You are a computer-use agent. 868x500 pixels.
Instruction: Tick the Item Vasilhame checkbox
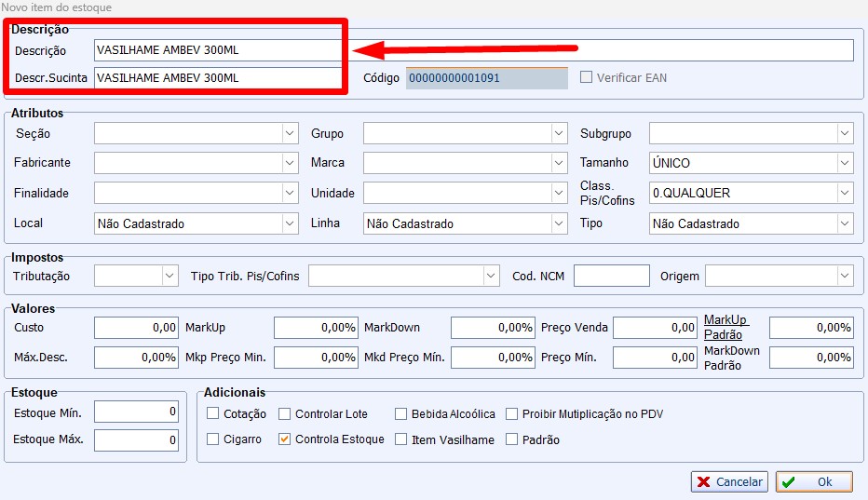[400, 439]
